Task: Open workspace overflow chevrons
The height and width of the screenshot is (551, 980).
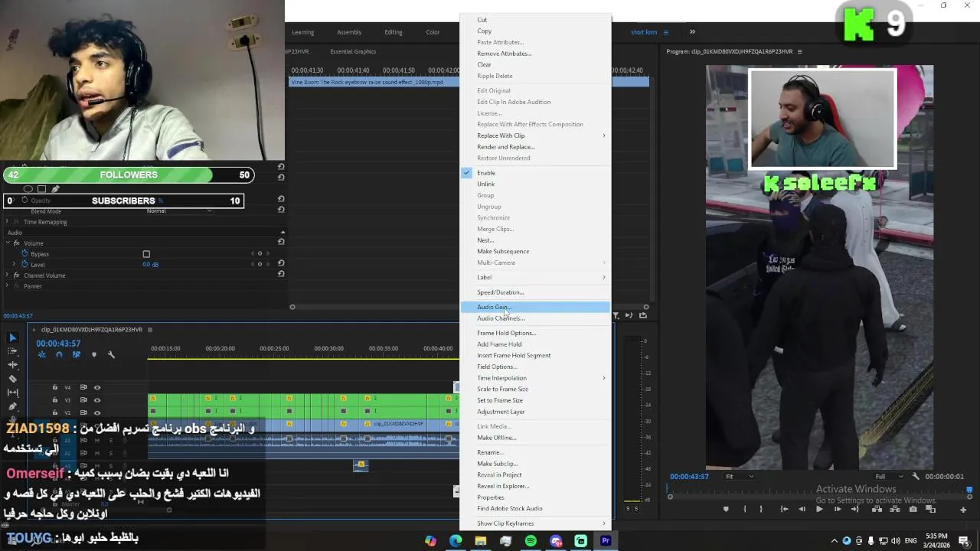Action: coord(692,32)
